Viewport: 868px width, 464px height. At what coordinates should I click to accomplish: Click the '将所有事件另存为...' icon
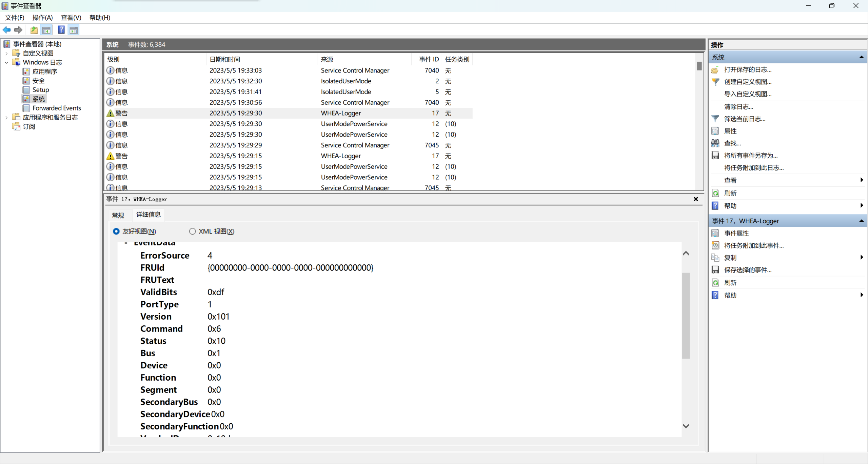click(x=715, y=155)
